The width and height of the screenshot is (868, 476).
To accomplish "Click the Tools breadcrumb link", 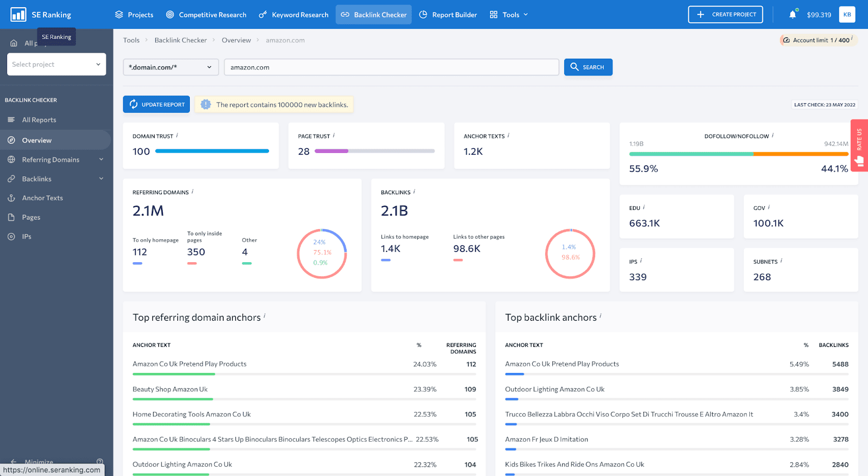I will [131, 40].
